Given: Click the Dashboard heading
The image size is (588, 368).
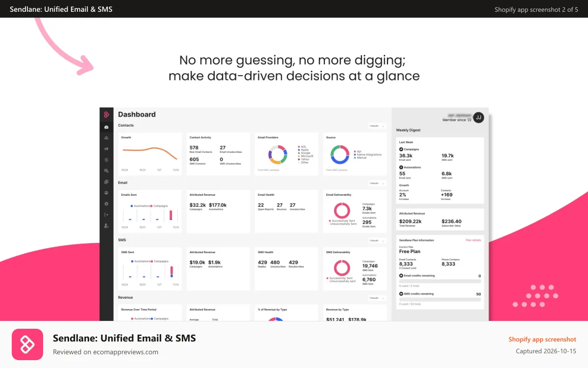Looking at the screenshot, I should pos(137,114).
